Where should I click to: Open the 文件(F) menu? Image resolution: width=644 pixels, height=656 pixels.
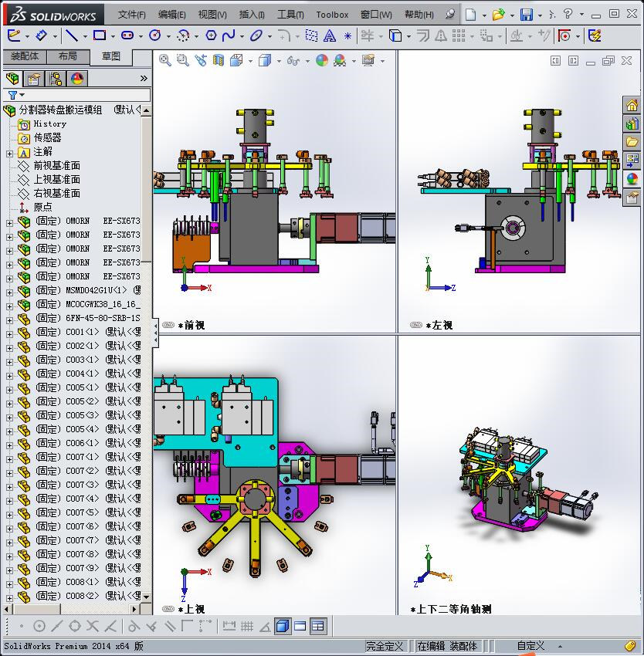pyautogui.click(x=131, y=15)
